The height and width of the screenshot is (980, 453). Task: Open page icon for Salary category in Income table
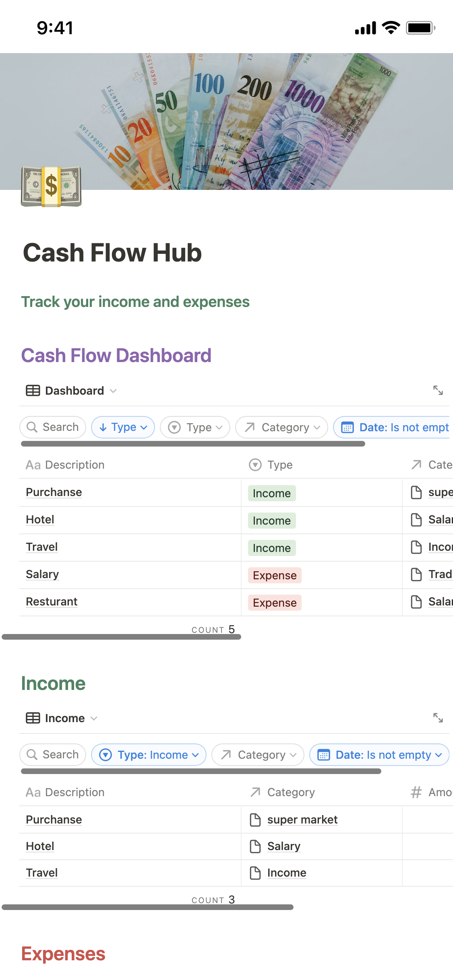point(255,846)
